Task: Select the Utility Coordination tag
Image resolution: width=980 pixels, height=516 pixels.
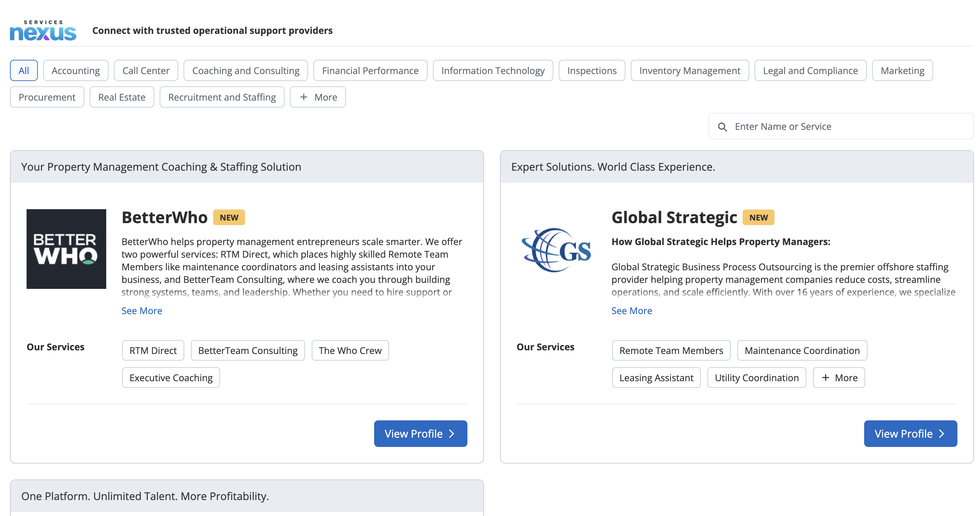Action: tap(757, 378)
